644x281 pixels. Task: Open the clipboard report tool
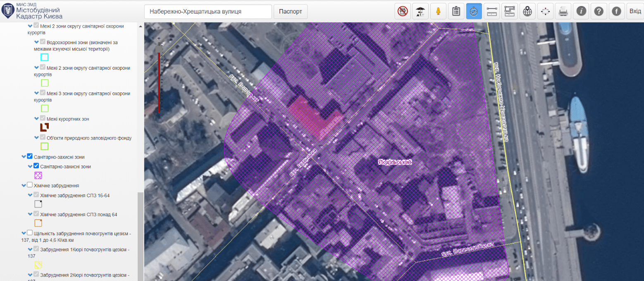coord(456,12)
